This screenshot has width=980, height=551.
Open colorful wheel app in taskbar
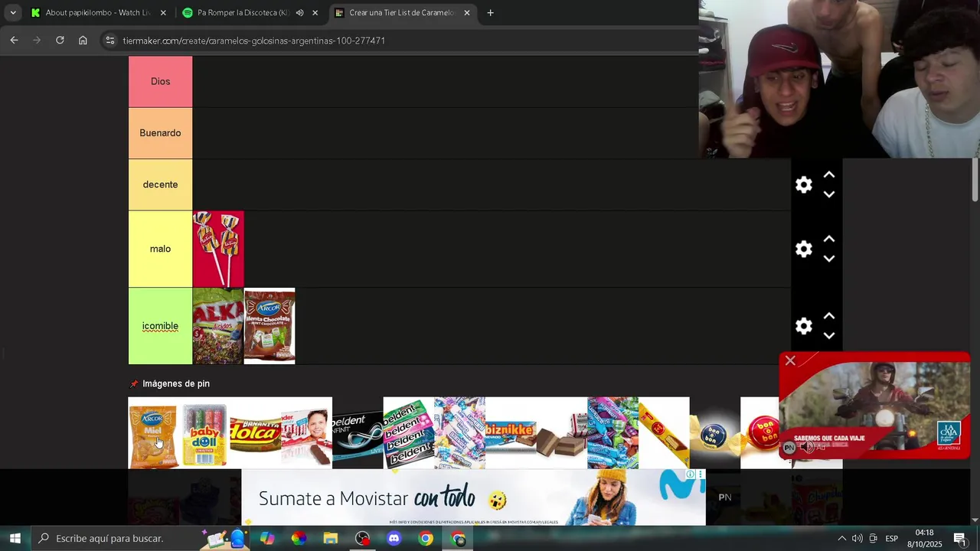pyautogui.click(x=299, y=539)
